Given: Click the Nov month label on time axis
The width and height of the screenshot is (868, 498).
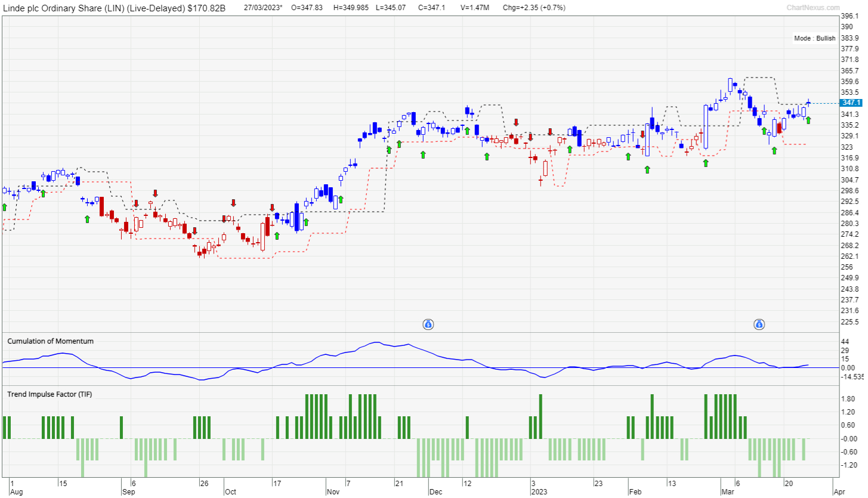Looking at the screenshot, I should (x=333, y=493).
